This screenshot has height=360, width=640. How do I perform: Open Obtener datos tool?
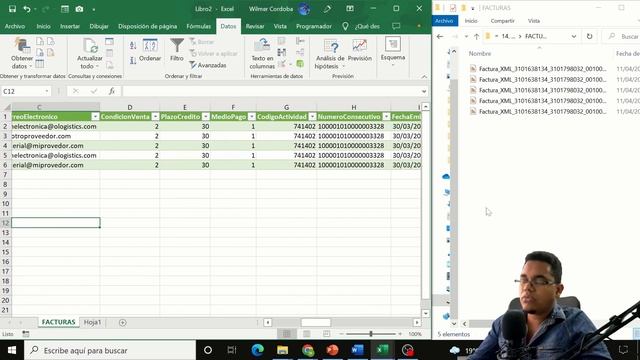pos(22,53)
